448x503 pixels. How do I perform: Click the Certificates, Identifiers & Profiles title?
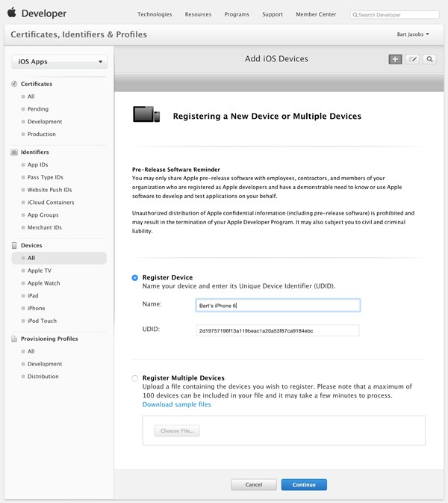tap(79, 34)
